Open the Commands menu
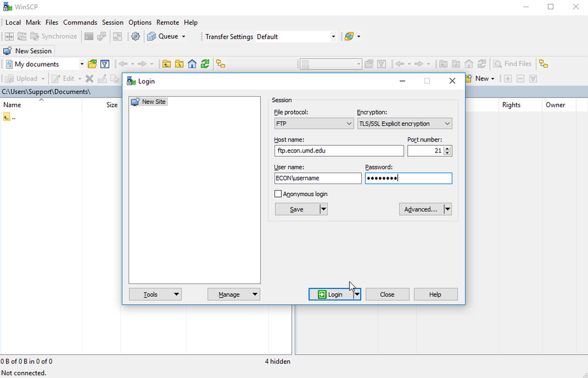Viewport: 588px width, 378px height. tap(80, 22)
